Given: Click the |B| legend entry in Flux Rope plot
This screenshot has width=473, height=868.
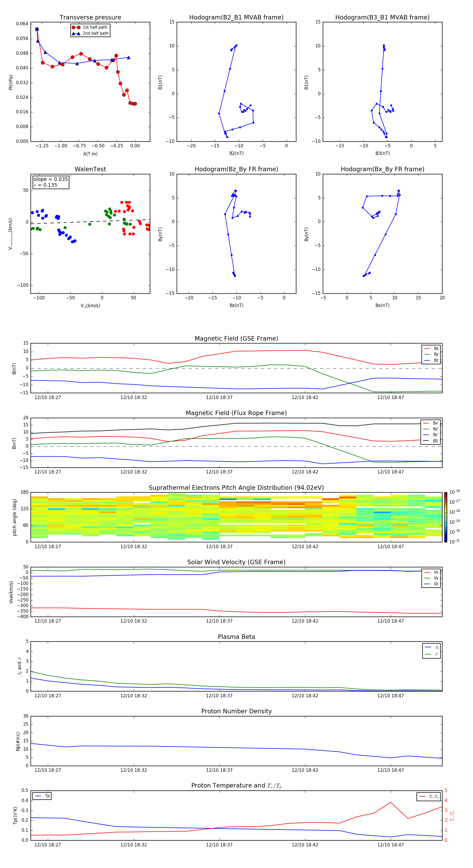Looking at the screenshot, I should (x=431, y=441).
